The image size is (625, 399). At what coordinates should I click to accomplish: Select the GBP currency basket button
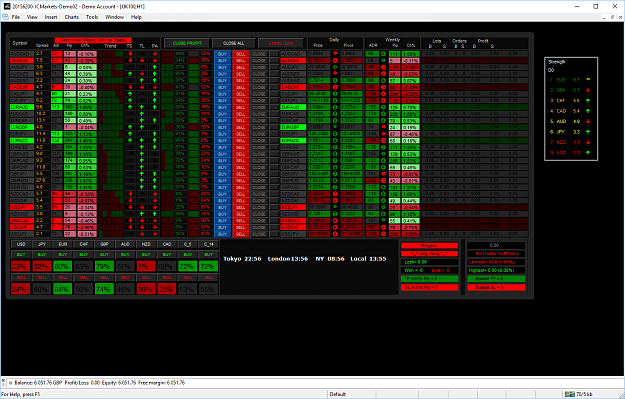coord(104,244)
